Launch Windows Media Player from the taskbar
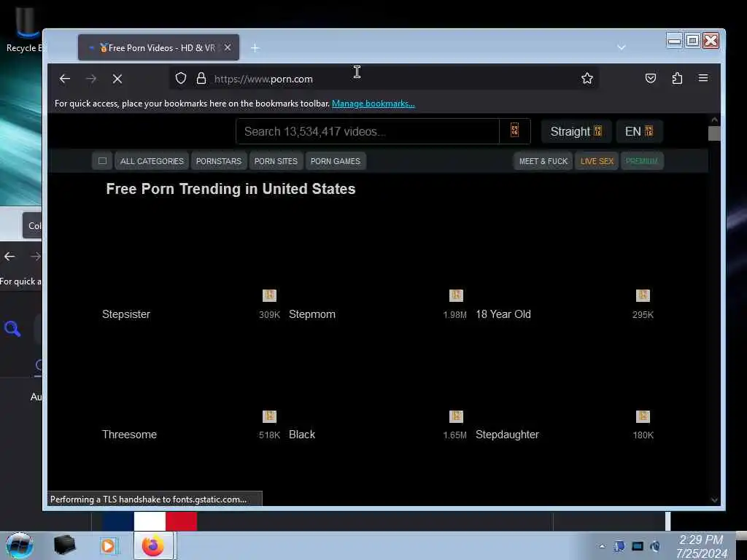 pos(108,545)
